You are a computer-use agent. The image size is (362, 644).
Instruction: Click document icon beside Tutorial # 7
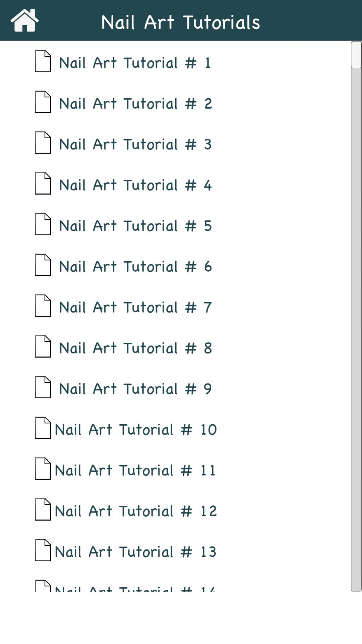tap(43, 306)
